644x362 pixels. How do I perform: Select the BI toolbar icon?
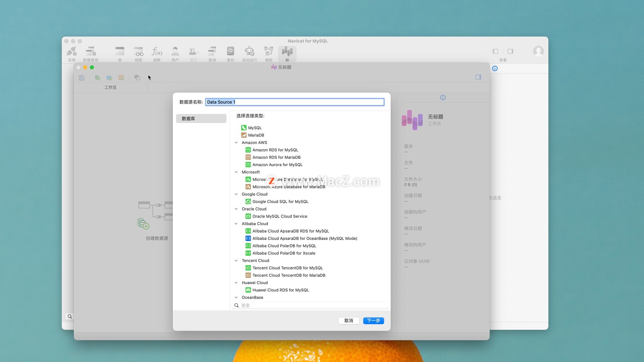click(287, 54)
